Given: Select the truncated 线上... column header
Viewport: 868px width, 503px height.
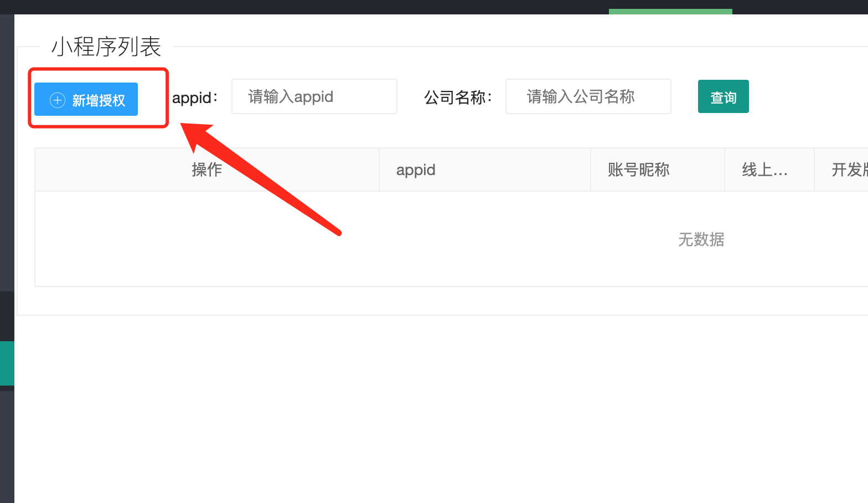Looking at the screenshot, I should (769, 170).
